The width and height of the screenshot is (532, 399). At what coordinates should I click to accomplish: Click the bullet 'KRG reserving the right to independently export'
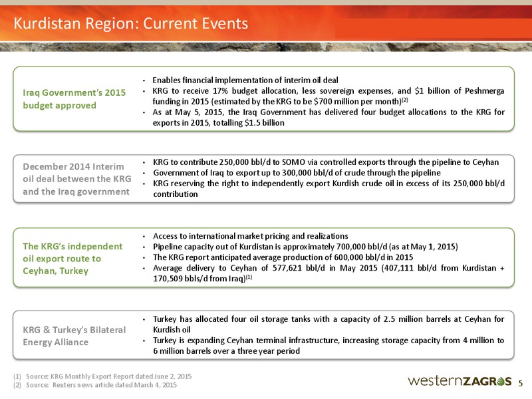coord(329,189)
